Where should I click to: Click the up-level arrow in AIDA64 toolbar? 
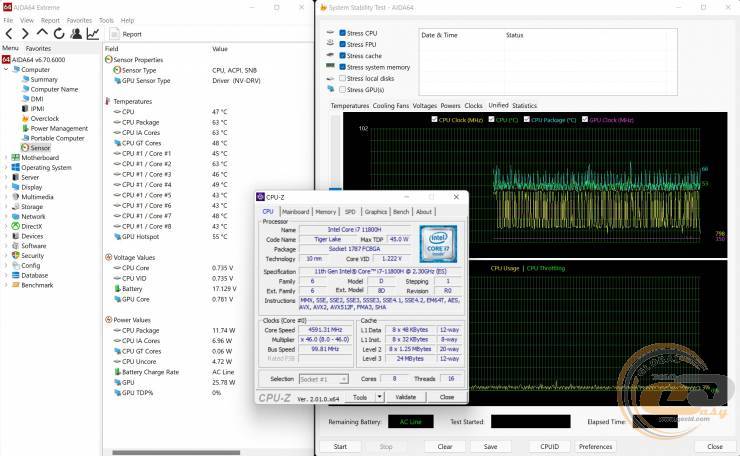coord(42,33)
